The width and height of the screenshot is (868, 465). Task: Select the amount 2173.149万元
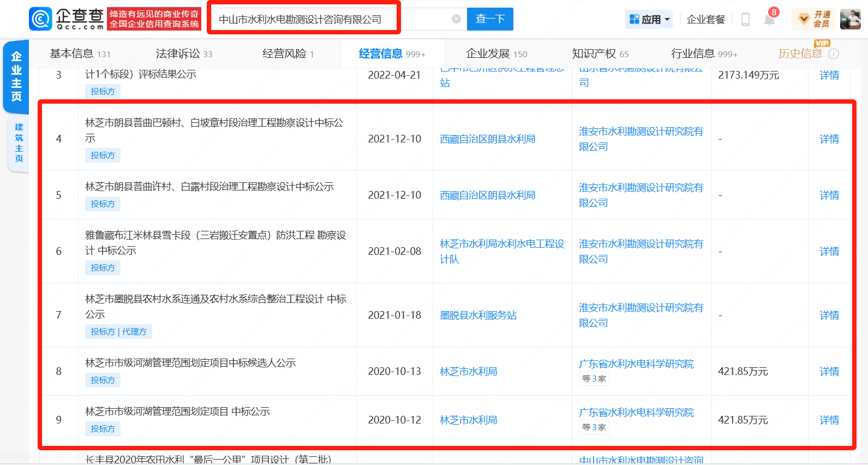(749, 75)
